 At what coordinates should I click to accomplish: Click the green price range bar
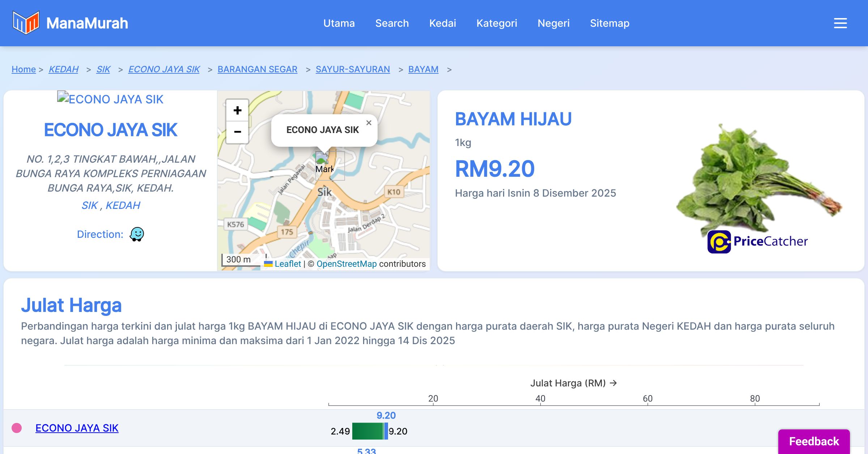[367, 431]
